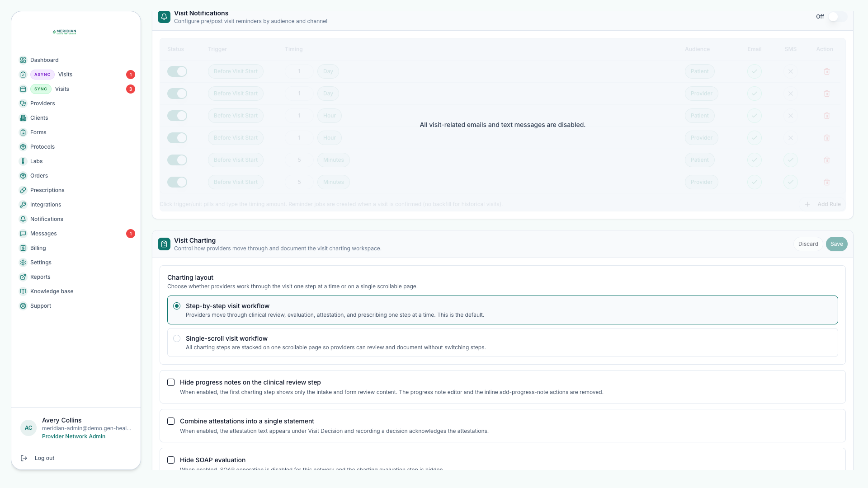Screen dimensions: 868x488
Task: Select Single-scroll visit workflow radio
Action: tap(177, 338)
